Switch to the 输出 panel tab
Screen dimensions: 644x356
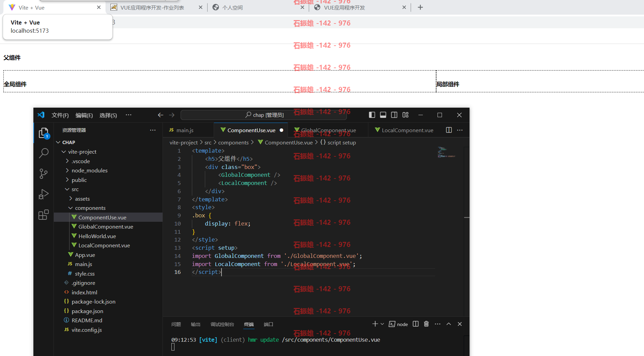196,324
